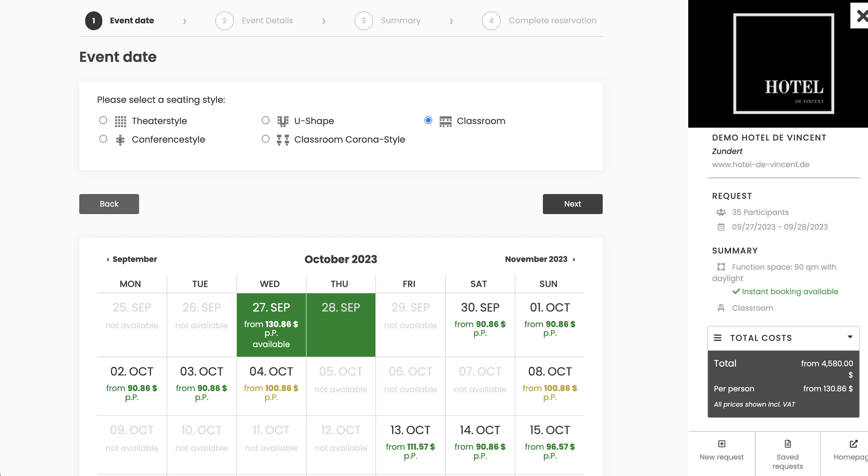The height and width of the screenshot is (476, 868).
Task: Advance calendar to November 2023
Action: [x=539, y=259]
